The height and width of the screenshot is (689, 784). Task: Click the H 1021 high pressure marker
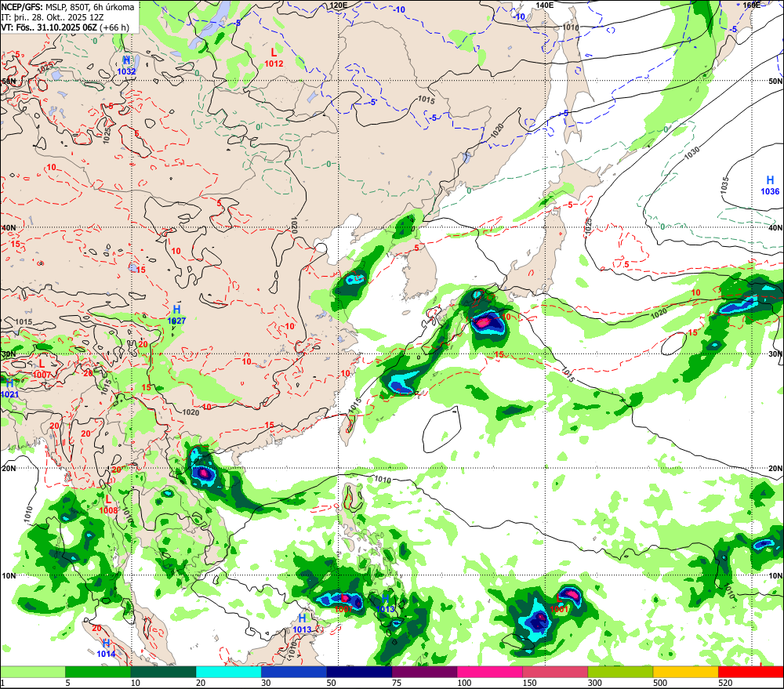pyautogui.click(x=9, y=389)
